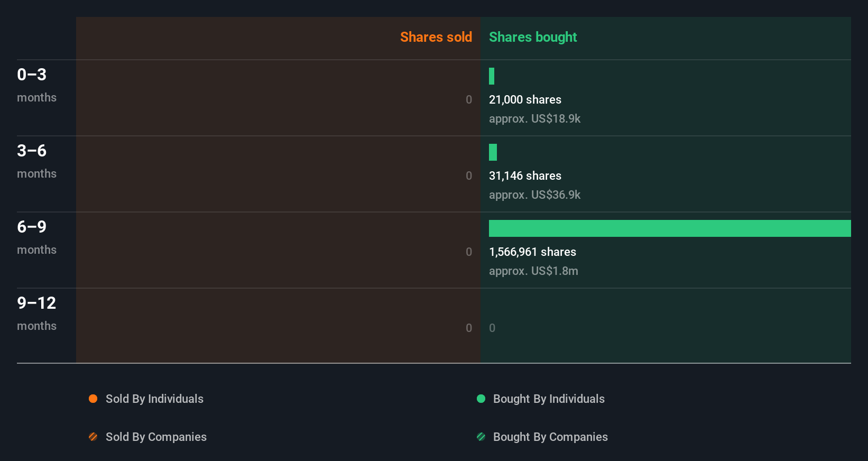Viewport: 868px width, 461px height.
Task: Click the approx. US$36.9k amount
Action: click(x=534, y=195)
